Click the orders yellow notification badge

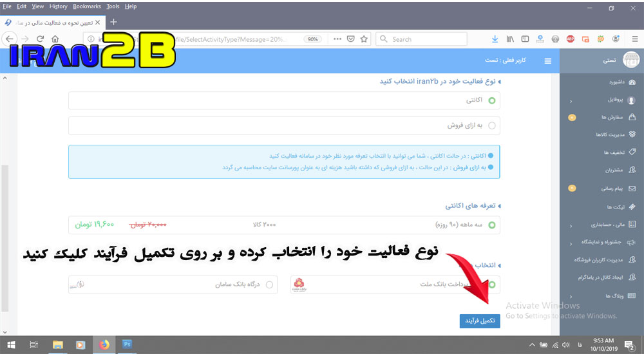click(572, 117)
